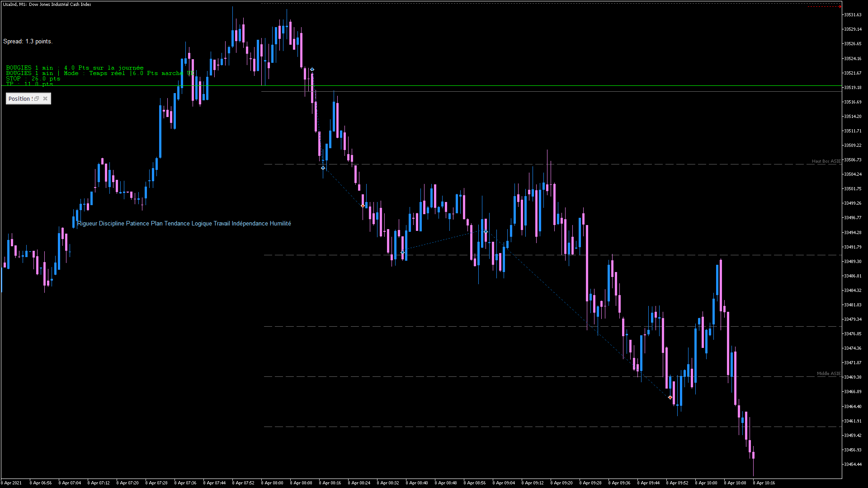
Task: Select the trade entry arrow near 33521.67
Action: coord(312,70)
